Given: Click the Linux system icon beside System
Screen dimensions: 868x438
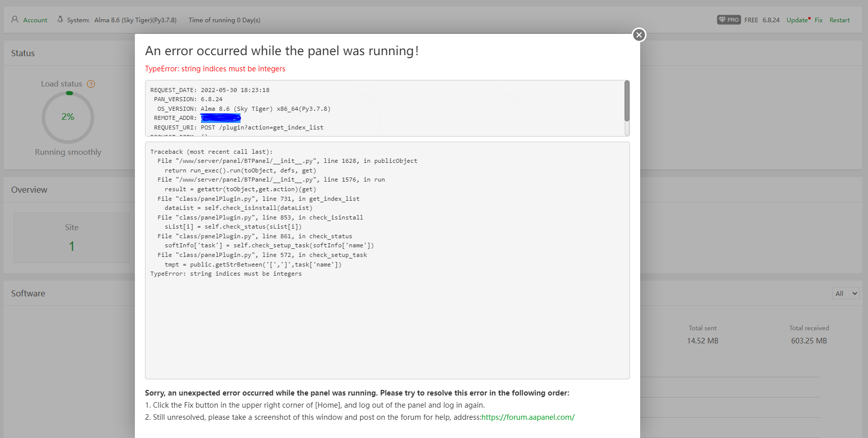Looking at the screenshot, I should click(60, 20).
